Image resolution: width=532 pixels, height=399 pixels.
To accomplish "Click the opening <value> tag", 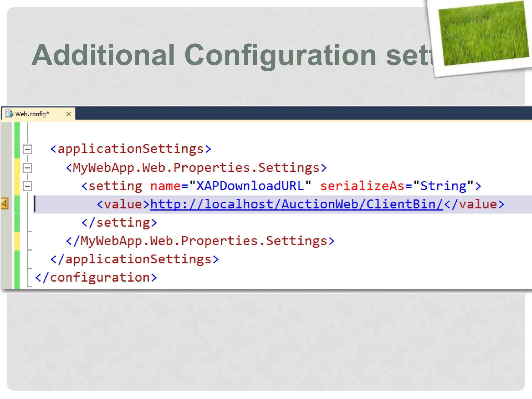I will 123,204.
